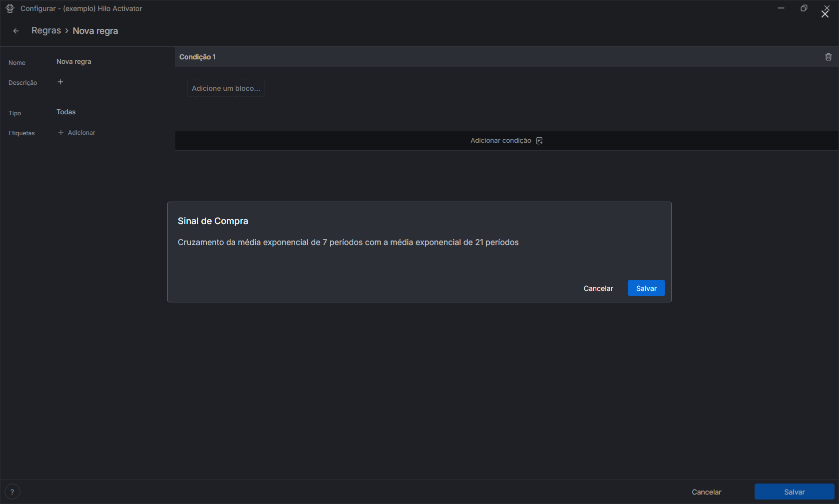Click the Sinal de Compra title text
The height and width of the screenshot is (504, 839).
[213, 221]
